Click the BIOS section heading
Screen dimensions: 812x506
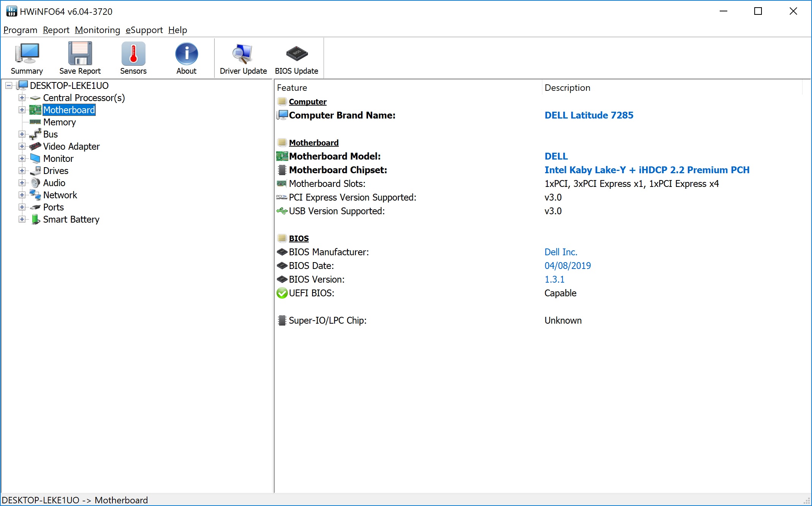pyautogui.click(x=299, y=238)
